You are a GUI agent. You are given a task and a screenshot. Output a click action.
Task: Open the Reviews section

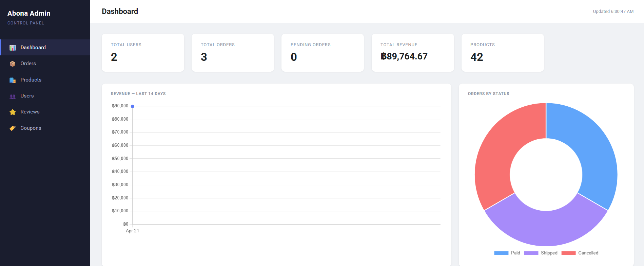tap(30, 112)
